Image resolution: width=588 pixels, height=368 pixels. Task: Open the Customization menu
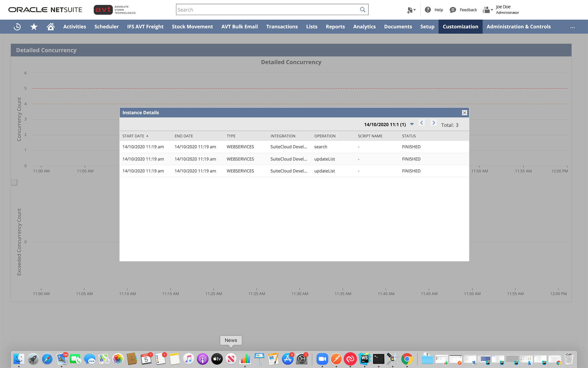pos(460,27)
